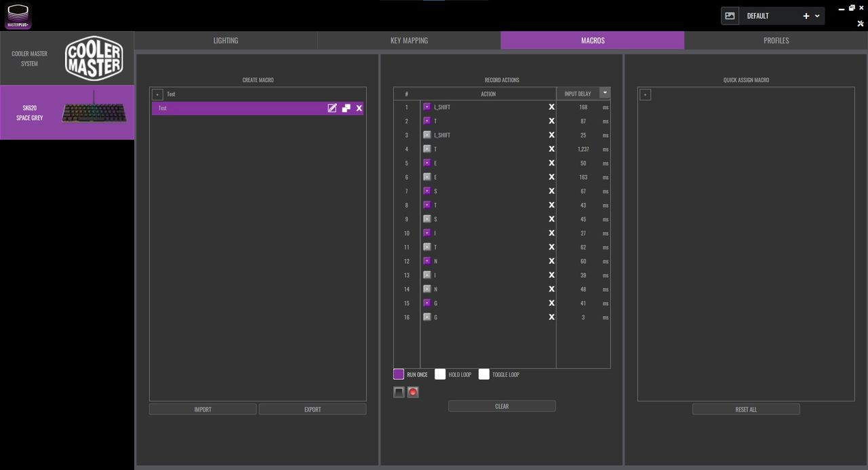Screen dimensions: 868x470
Task: Click the rename icon on Test macro
Action: click(332, 108)
